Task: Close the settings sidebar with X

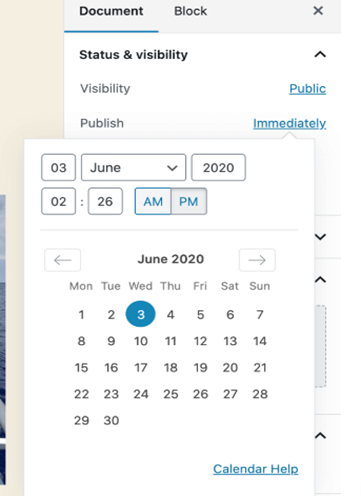Action: (x=318, y=11)
